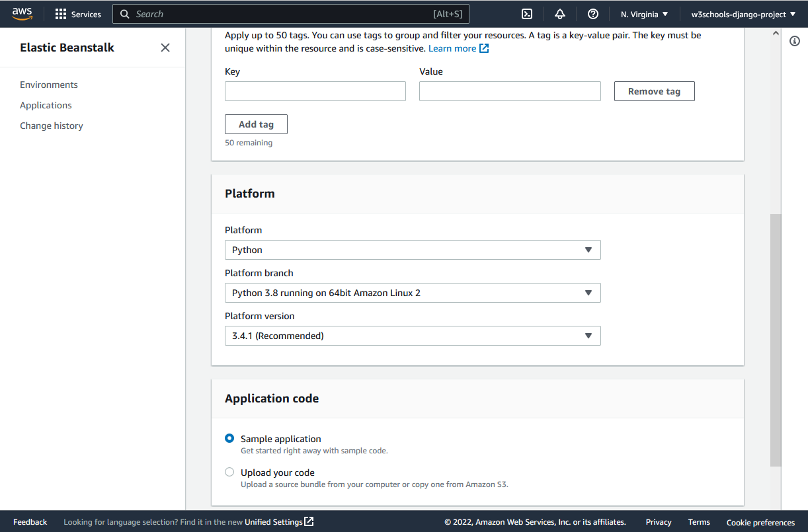Select the Upload your code option
Screen dimensions: 808x532
coord(229,472)
